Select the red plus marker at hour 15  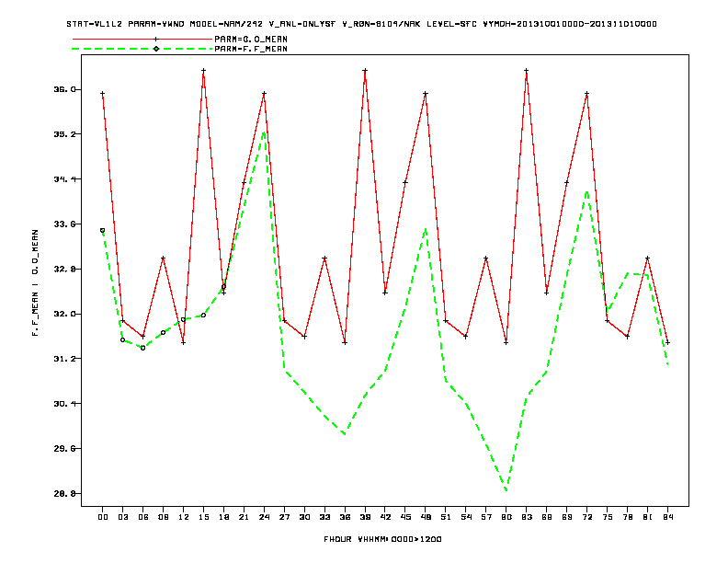pyautogui.click(x=203, y=71)
